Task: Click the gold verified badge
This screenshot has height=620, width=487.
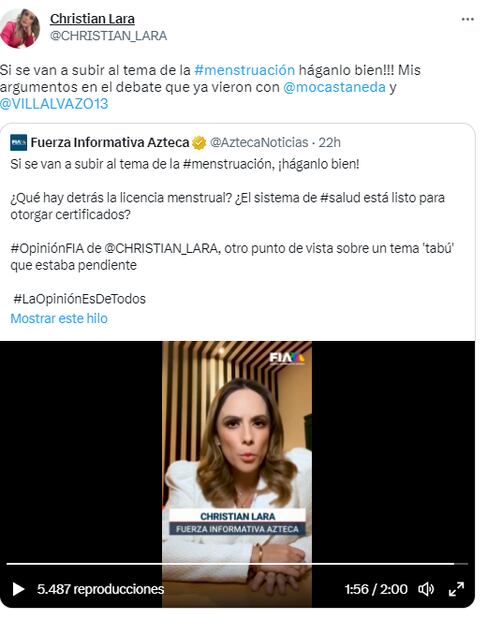Action: (199, 143)
